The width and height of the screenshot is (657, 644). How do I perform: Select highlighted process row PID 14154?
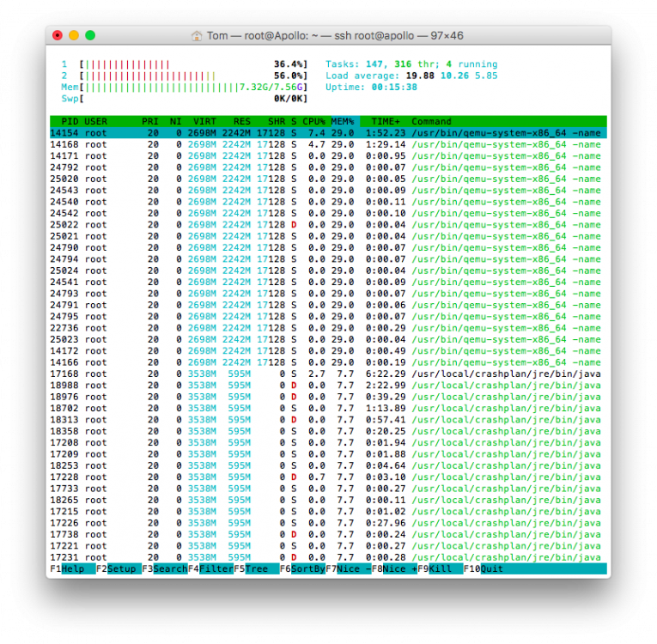click(x=328, y=133)
